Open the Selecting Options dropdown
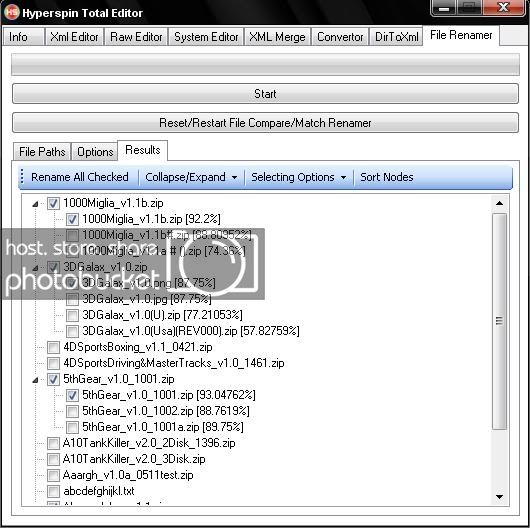The height and width of the screenshot is (528, 530). click(299, 177)
